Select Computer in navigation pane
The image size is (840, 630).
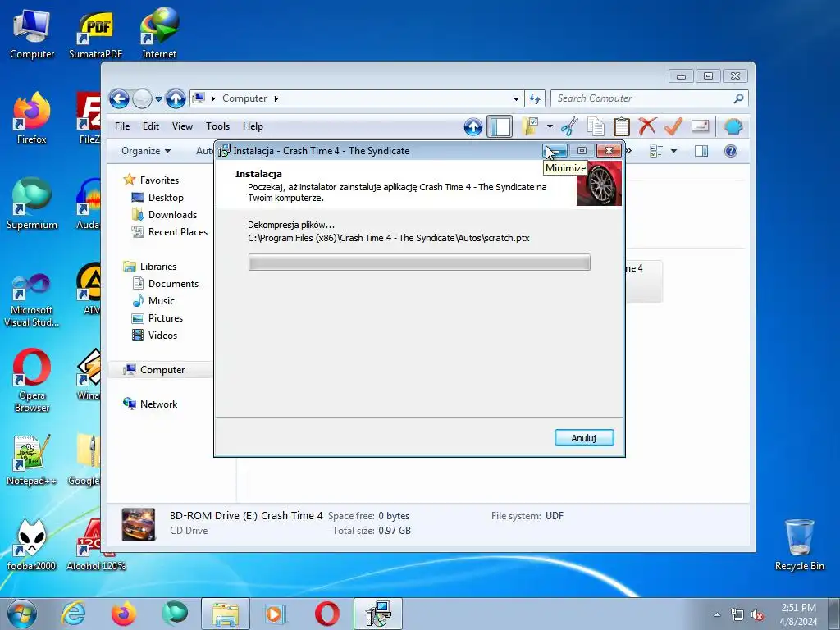pyautogui.click(x=161, y=370)
